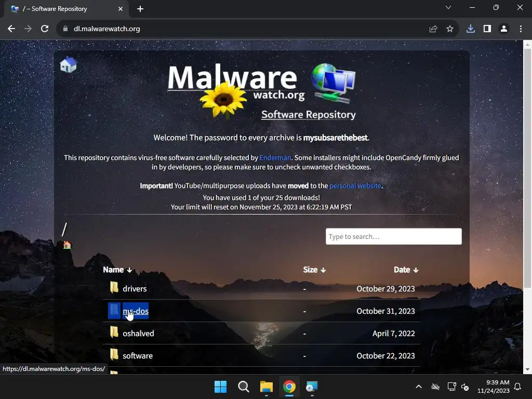The height and width of the screenshot is (399, 532).
Task: Toggle the Chrome side panel
Action: tap(487, 29)
